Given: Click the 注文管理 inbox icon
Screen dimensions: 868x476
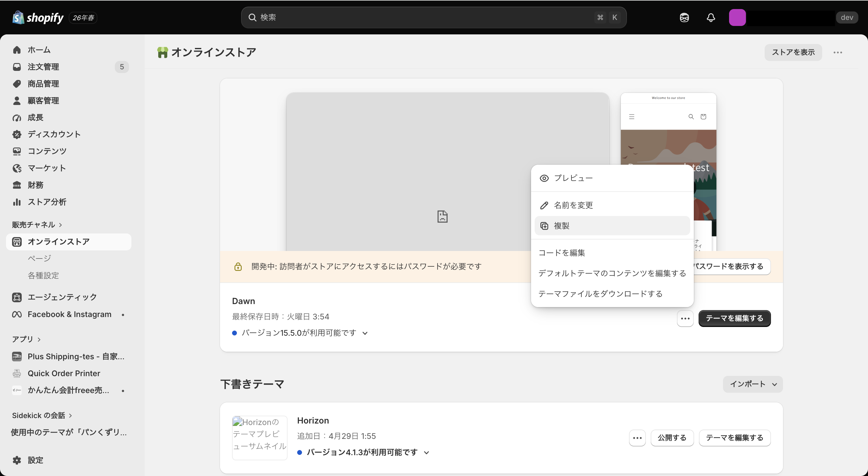Looking at the screenshot, I should tap(17, 67).
